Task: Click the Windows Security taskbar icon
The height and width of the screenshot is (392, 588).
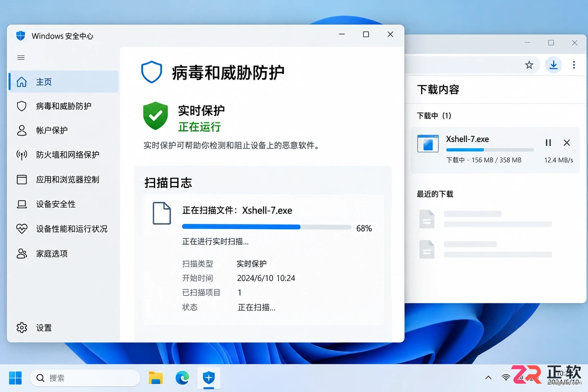Action: click(x=209, y=378)
